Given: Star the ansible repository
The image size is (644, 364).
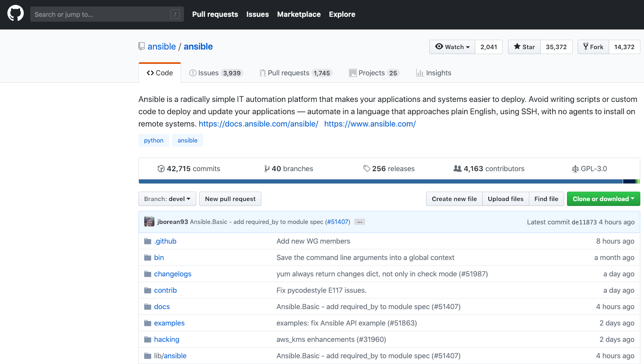Looking at the screenshot, I should tap(524, 47).
